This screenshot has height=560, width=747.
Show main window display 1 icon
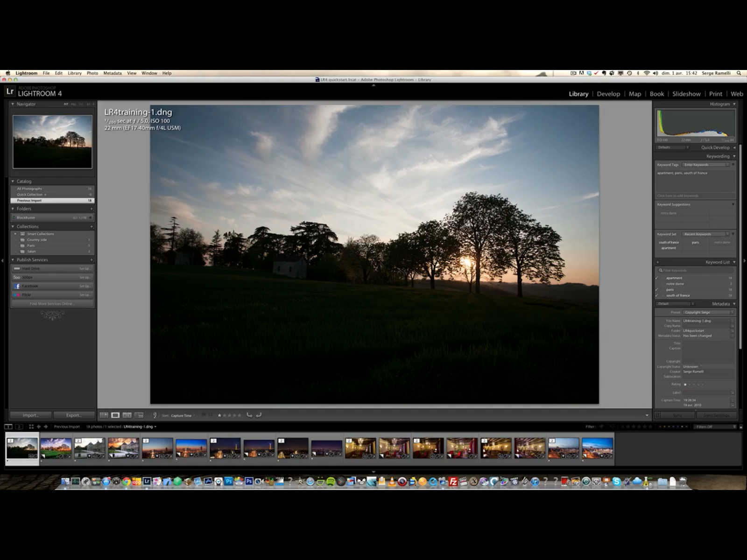click(x=8, y=427)
